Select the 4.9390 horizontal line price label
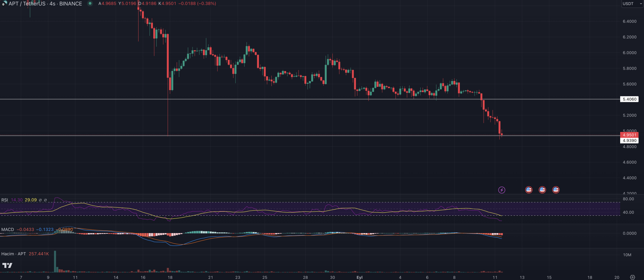644x280 pixels. 629,141
